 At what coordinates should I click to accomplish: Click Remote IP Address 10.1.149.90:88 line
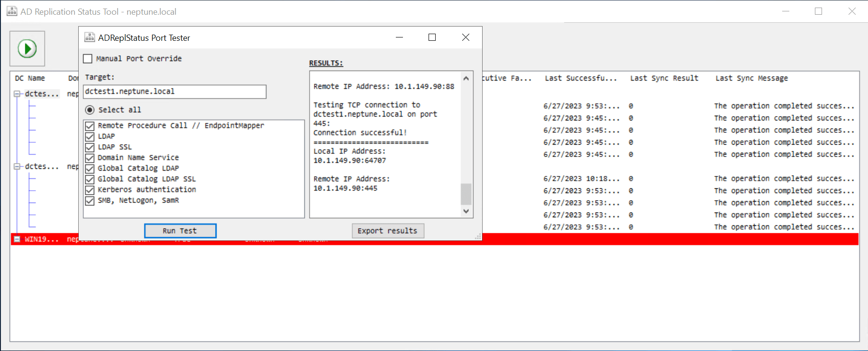(384, 86)
